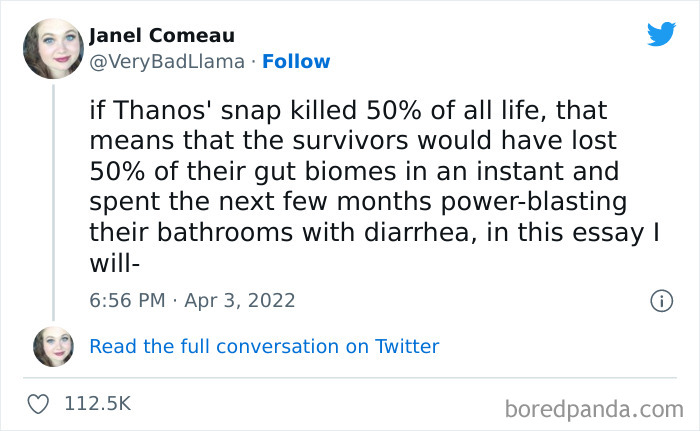Click the Twitter bird logo

coord(661,35)
